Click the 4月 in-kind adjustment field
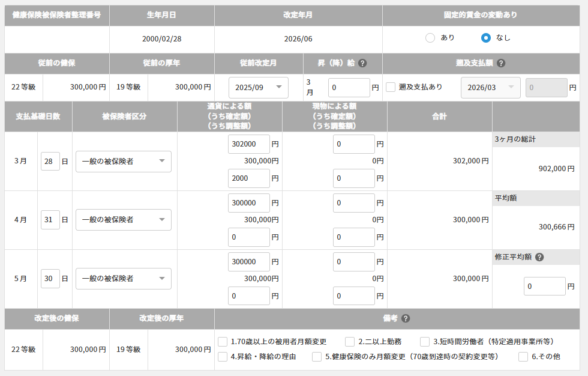588x376 pixels. click(x=353, y=237)
